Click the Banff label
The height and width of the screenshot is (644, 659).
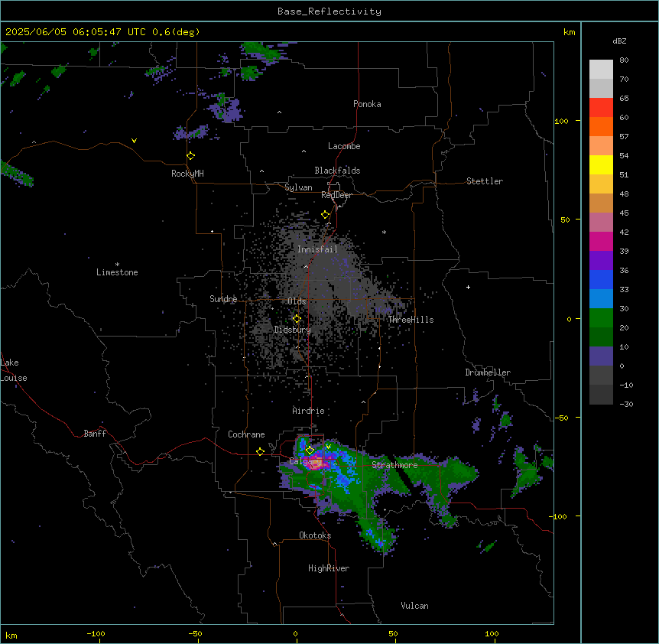[x=95, y=434]
